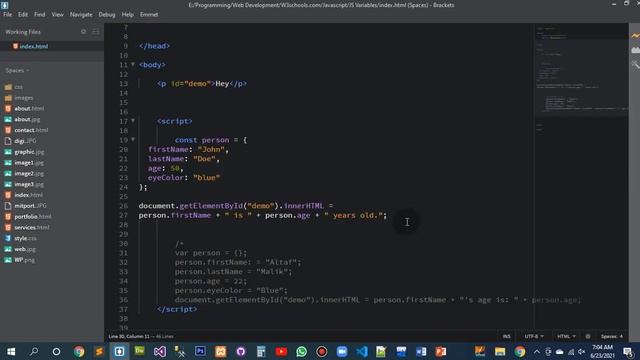The height and width of the screenshot is (360, 640).
Task: Click the code minimap on the right
Action: (581, 78)
